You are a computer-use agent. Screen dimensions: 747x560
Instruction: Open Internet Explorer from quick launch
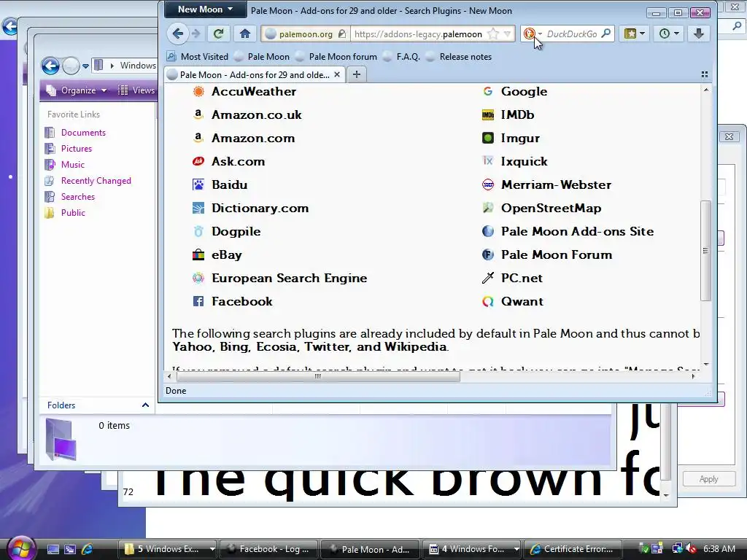pyautogui.click(x=88, y=549)
